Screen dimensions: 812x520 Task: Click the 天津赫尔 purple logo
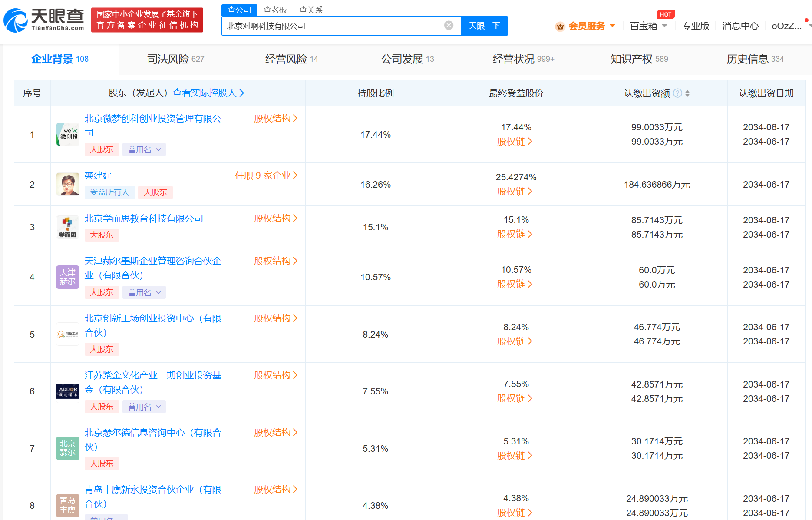click(68, 277)
